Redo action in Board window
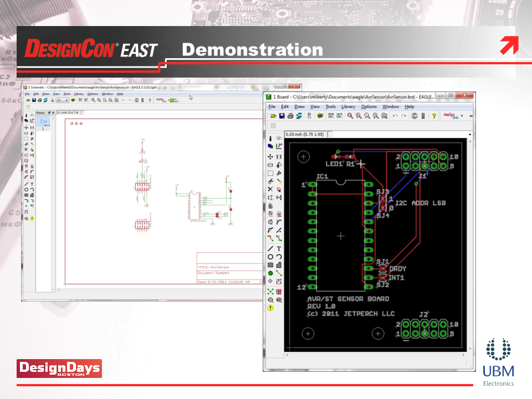 (404, 116)
